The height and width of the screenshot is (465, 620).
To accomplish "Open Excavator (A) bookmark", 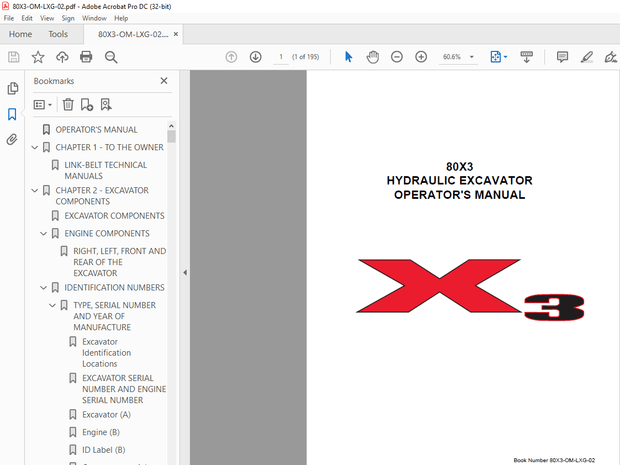I will click(106, 415).
